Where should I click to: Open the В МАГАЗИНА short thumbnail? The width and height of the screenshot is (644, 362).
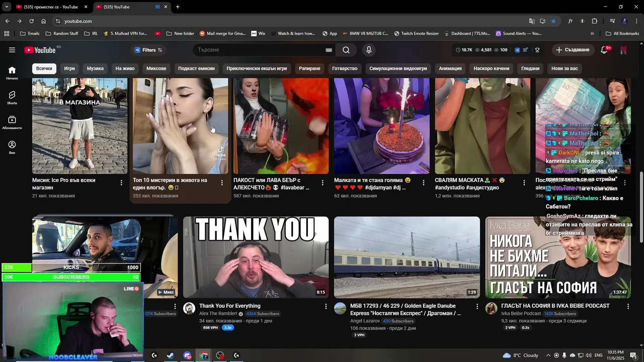79,126
